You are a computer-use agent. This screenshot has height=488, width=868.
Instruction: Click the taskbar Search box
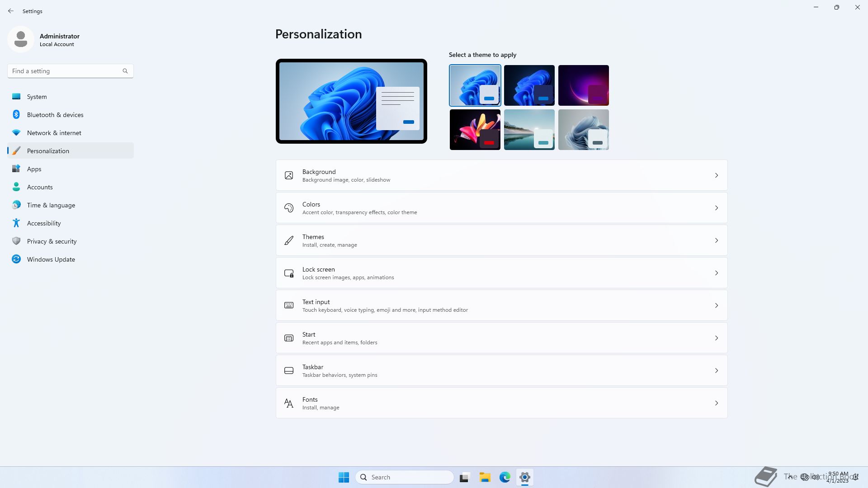[x=405, y=477]
